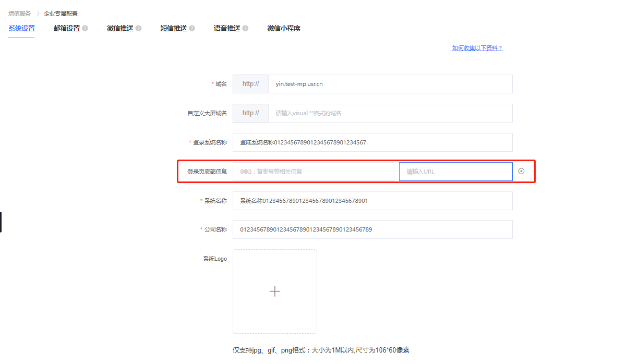The image size is (627, 364).
Task: Focus the 自定义大屏域名 input field
Action: click(x=390, y=113)
